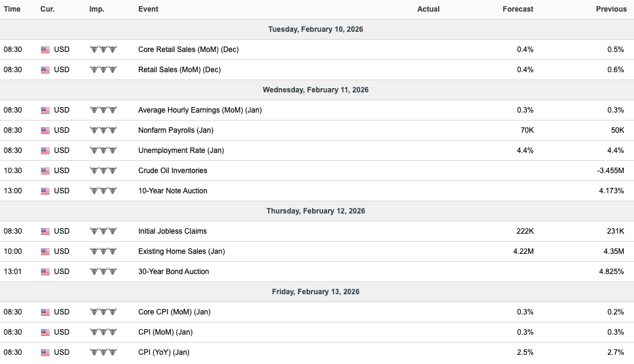The height and width of the screenshot is (364, 634).
Task: Select the Previous column header
Action: [x=611, y=9]
